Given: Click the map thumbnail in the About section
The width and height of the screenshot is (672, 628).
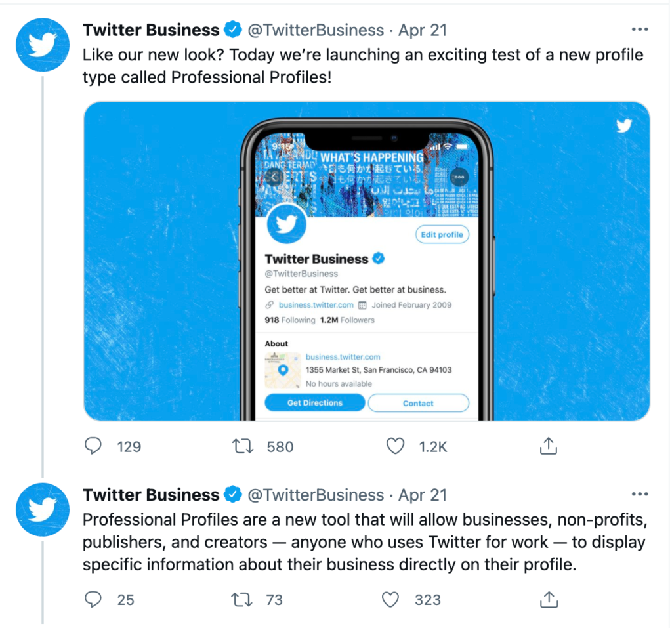Looking at the screenshot, I should 282,371.
